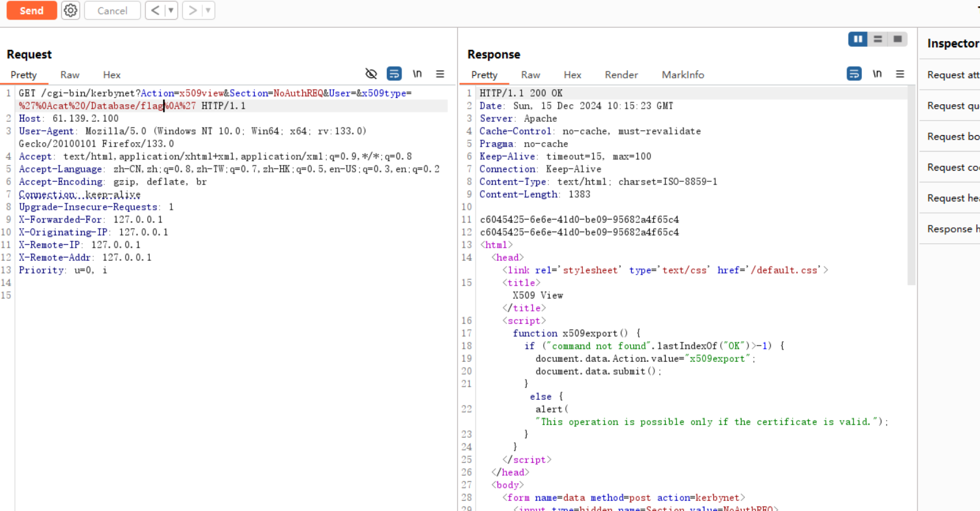Select the Response Pretty tab
Screen dimensions: 980x511
(x=484, y=75)
